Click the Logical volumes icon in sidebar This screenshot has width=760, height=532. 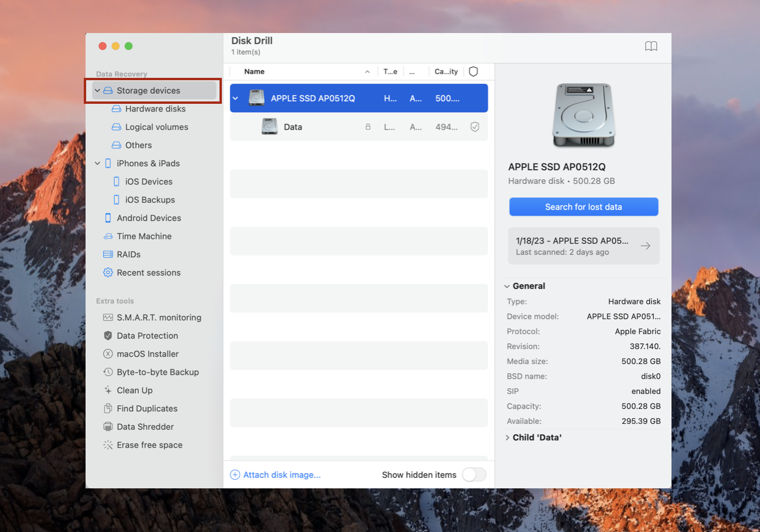tap(116, 127)
